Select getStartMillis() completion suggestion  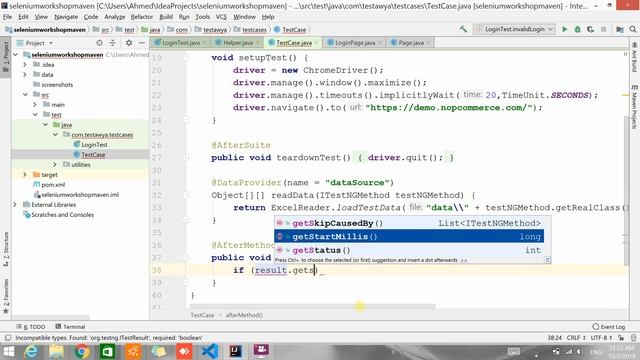409,236
